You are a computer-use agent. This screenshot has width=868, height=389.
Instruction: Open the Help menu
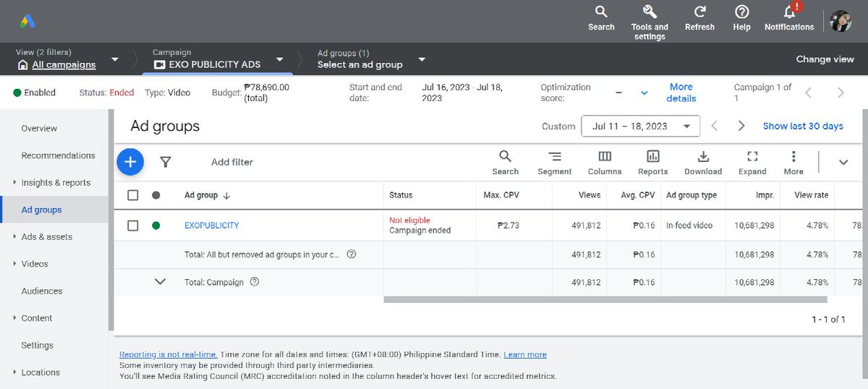click(741, 20)
